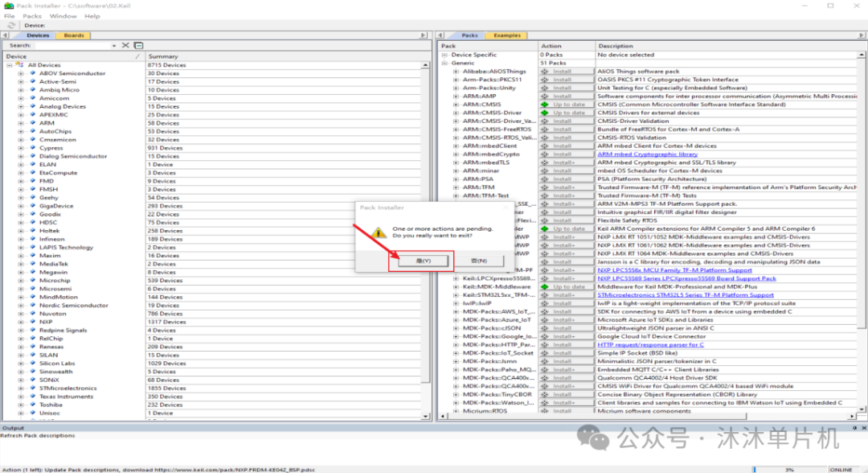868x473 pixels.
Task: Click the green icon for Keil::MDK-Middleware
Action: [x=545, y=287]
